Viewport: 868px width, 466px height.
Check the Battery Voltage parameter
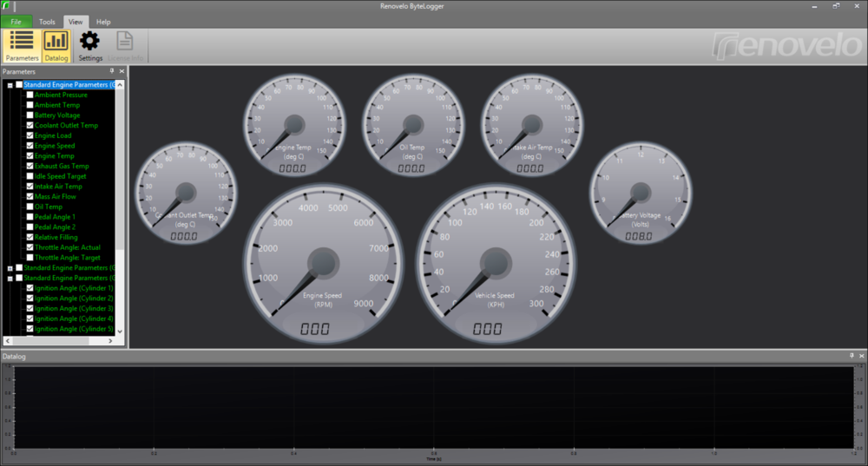coord(30,115)
